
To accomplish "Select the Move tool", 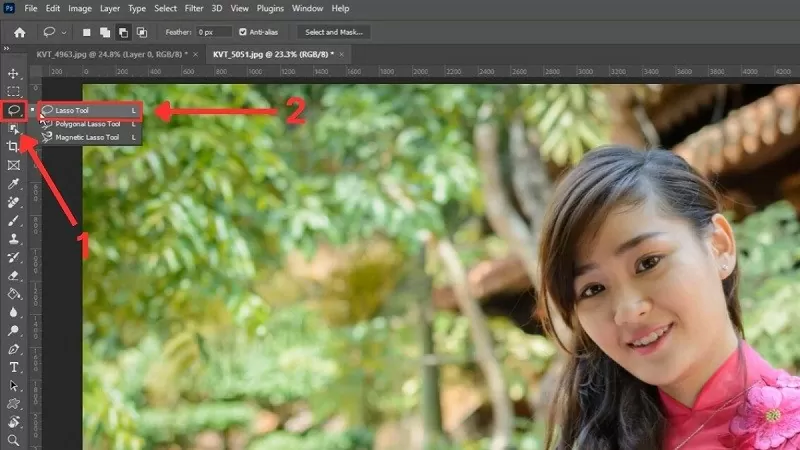I will (14, 74).
